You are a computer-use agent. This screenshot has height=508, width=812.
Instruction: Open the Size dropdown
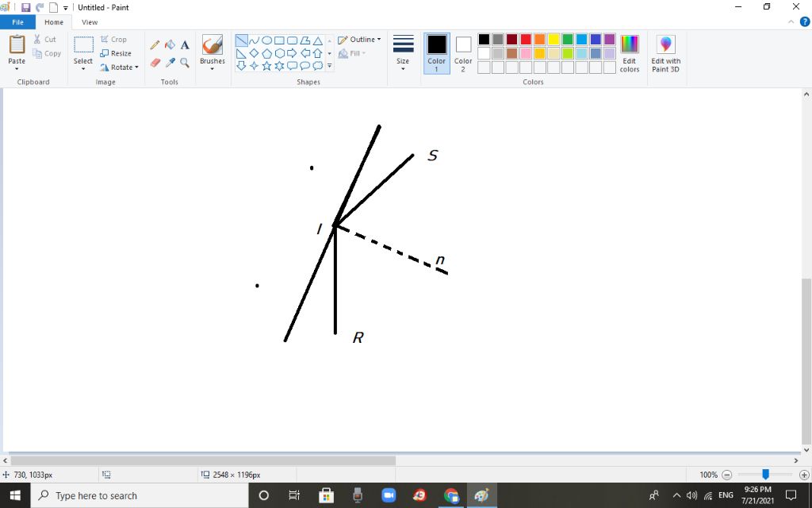pyautogui.click(x=403, y=55)
